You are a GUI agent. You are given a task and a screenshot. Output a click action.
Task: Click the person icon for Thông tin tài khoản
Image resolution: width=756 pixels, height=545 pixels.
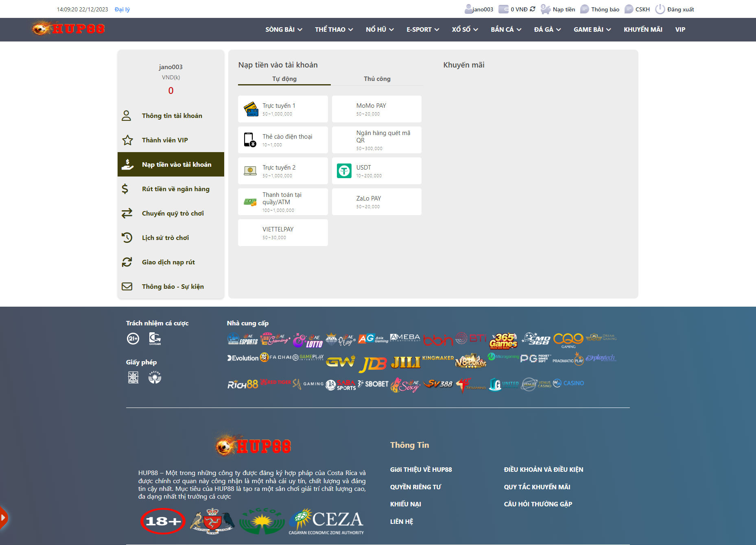click(x=127, y=116)
